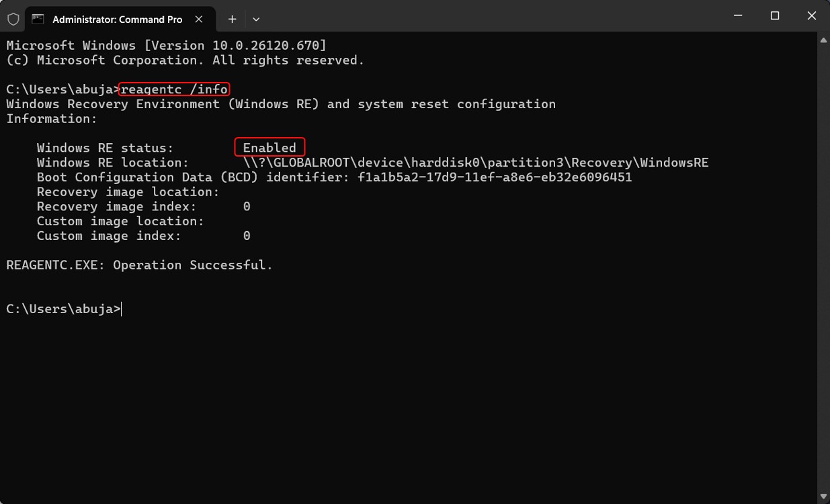The height and width of the screenshot is (504, 830).
Task: Expand the terminal profile selector arrow
Action: (x=255, y=19)
